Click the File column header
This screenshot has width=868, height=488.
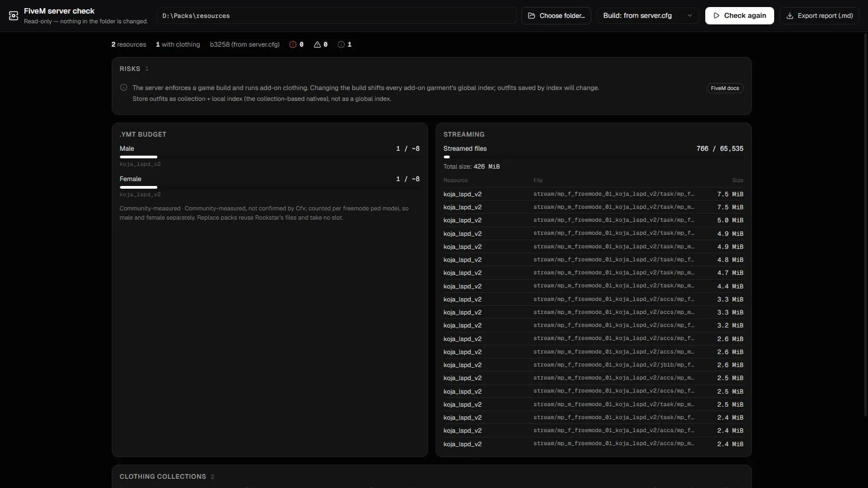(538, 180)
